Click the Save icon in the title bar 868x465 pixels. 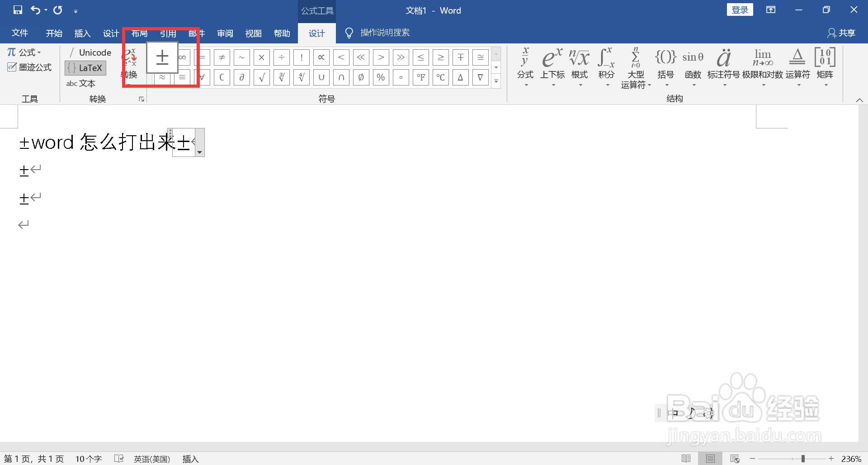tap(18, 10)
